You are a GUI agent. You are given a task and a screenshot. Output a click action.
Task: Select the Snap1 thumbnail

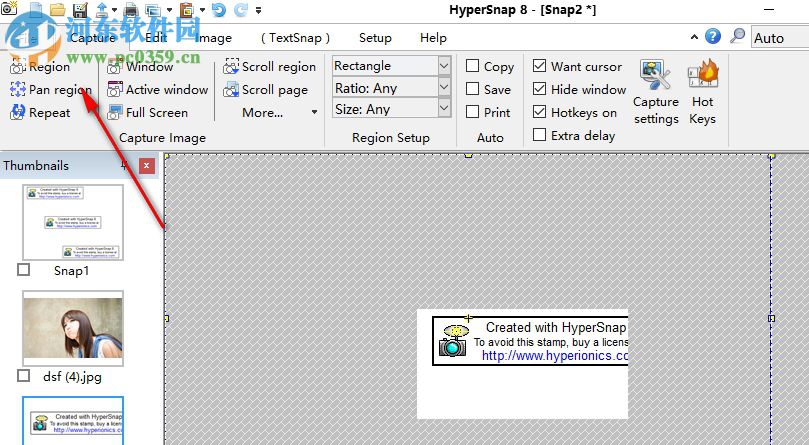pyautogui.click(x=73, y=222)
